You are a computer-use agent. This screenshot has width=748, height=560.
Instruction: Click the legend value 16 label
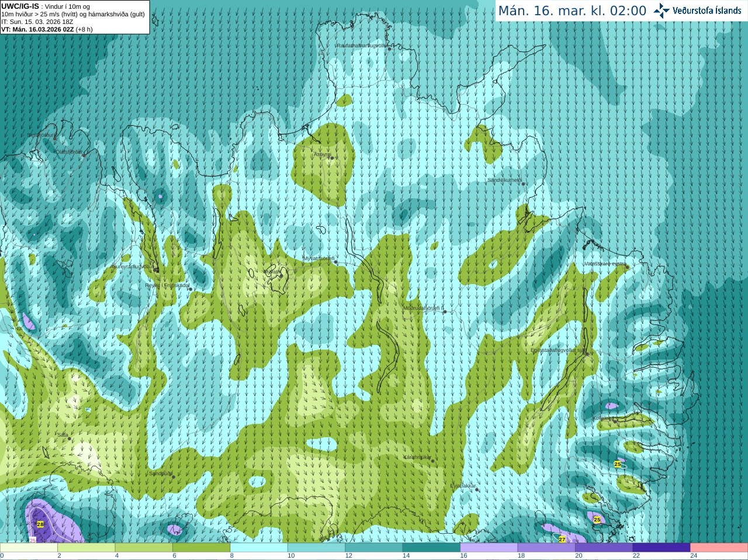coord(463,556)
